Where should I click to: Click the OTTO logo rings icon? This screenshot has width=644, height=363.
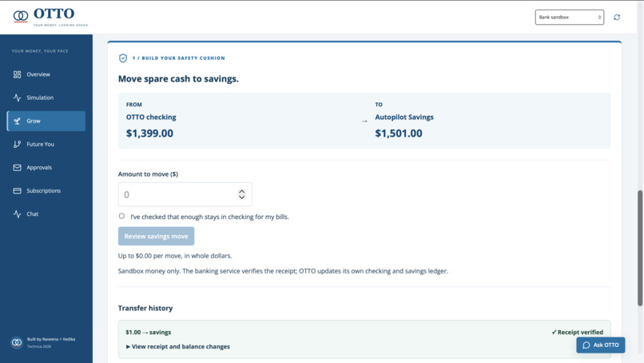pos(21,16)
